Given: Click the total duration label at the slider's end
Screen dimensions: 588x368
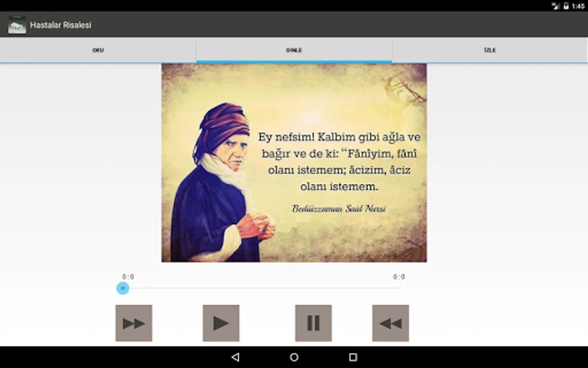Looking at the screenshot, I should [x=399, y=277].
